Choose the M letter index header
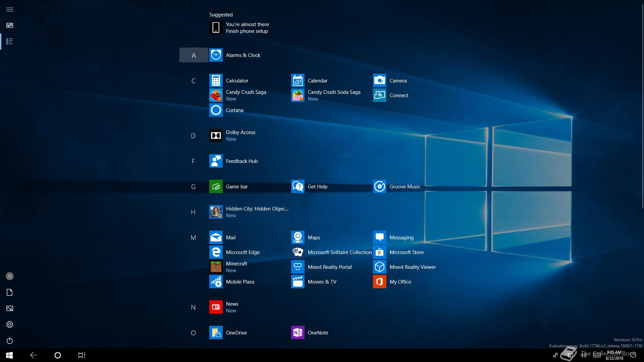The image size is (644, 362). point(193,238)
